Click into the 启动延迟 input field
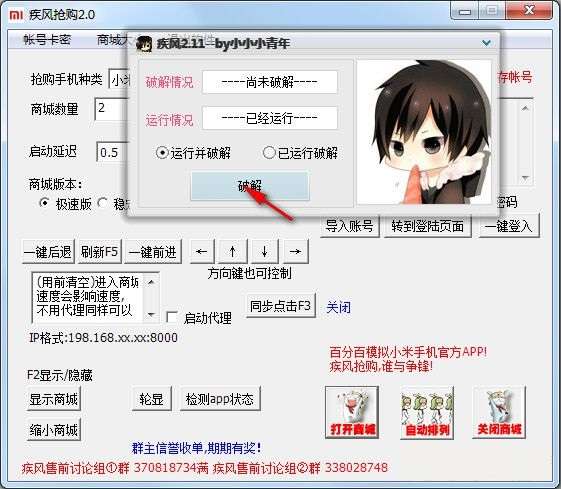Viewport: 561px width, 489px height. [112, 152]
